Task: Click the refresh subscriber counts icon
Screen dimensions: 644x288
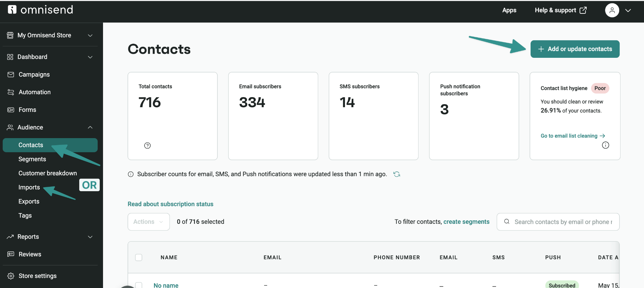Action: click(397, 174)
